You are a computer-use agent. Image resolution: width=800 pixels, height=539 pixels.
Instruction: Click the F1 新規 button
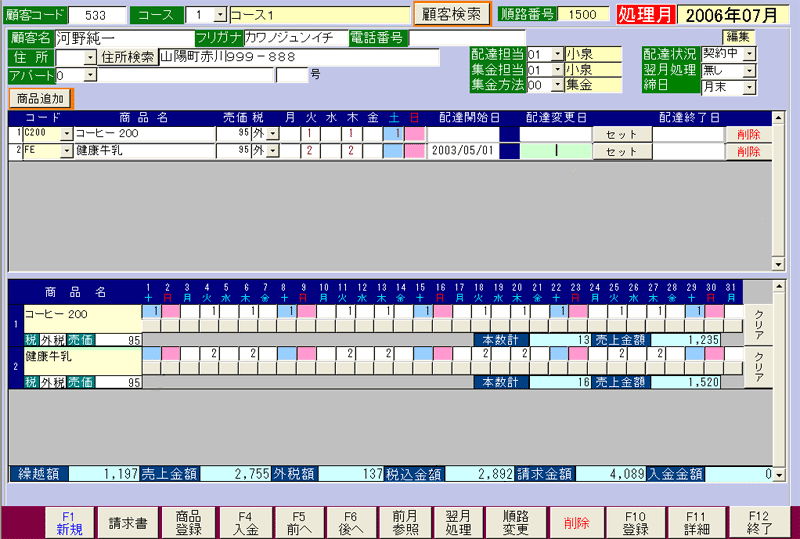tap(69, 523)
